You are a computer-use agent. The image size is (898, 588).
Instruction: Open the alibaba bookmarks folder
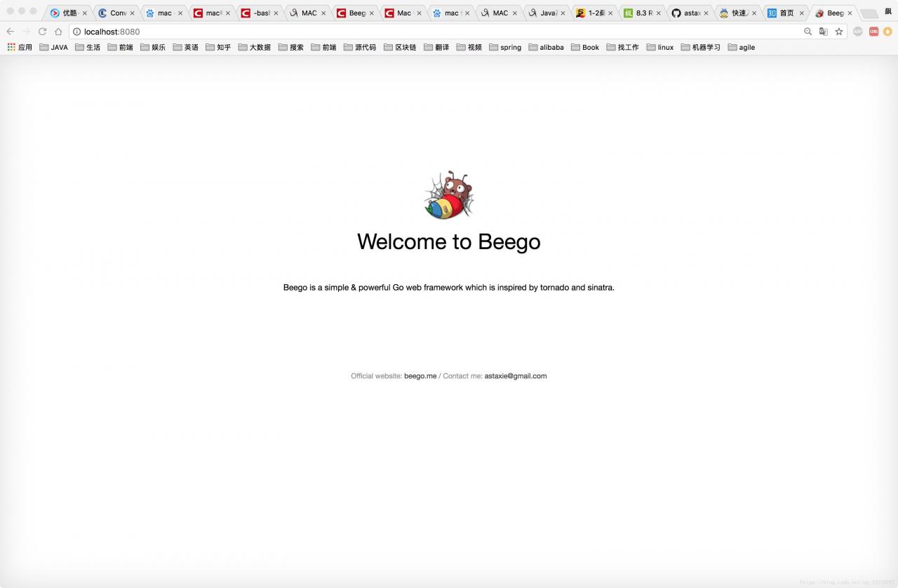tap(547, 47)
